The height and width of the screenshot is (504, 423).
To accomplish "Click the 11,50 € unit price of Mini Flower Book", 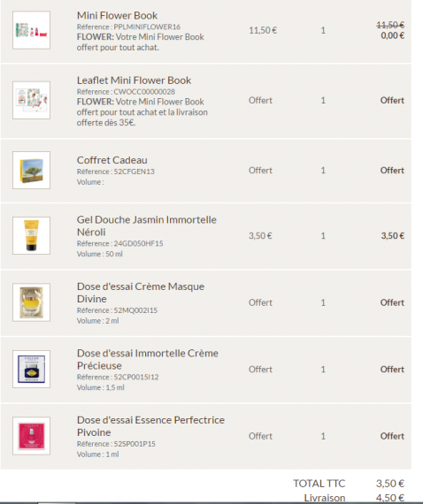I will pyautogui.click(x=263, y=30).
